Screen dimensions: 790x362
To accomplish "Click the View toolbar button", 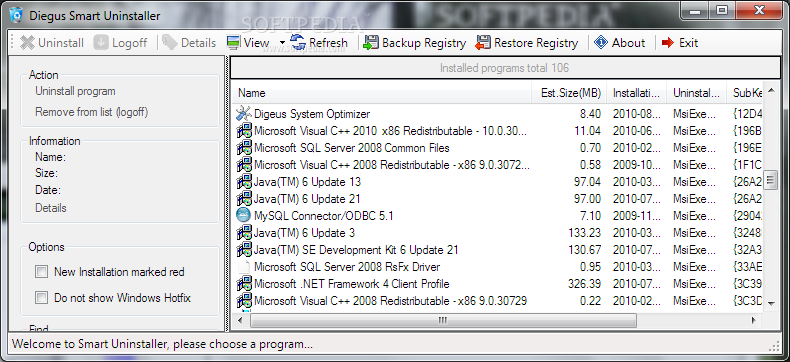I will click(248, 43).
